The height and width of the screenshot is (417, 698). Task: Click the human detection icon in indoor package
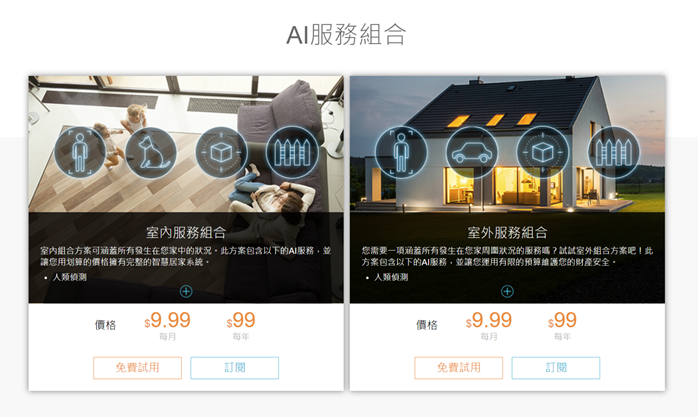tap(80, 152)
